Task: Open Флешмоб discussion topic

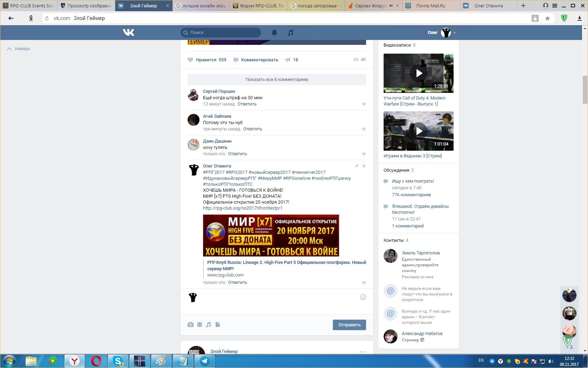Action: point(420,209)
